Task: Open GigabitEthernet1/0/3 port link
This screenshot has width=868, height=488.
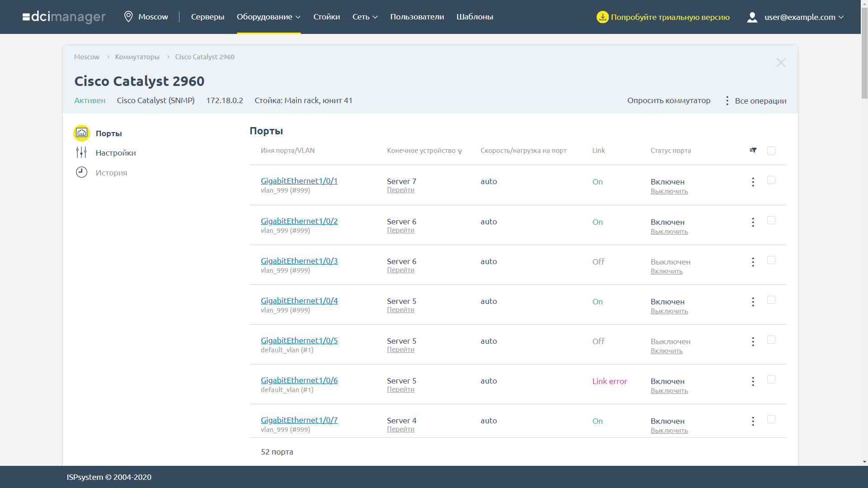Action: (x=299, y=261)
